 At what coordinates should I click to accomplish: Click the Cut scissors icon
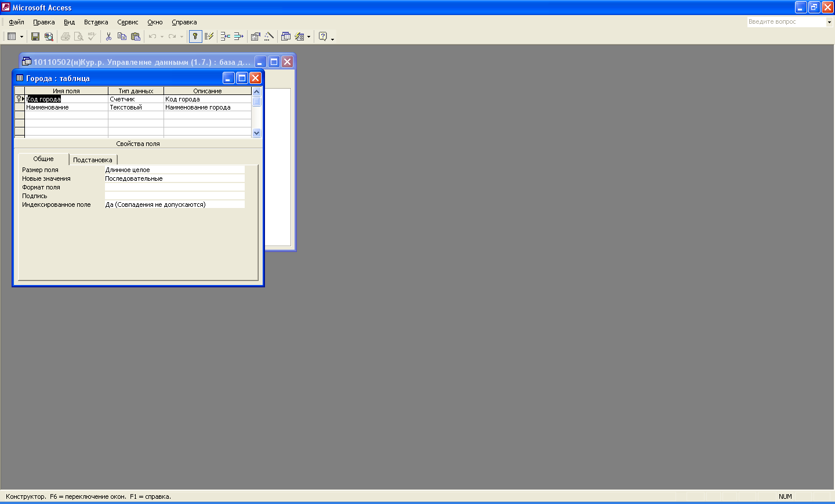click(108, 36)
